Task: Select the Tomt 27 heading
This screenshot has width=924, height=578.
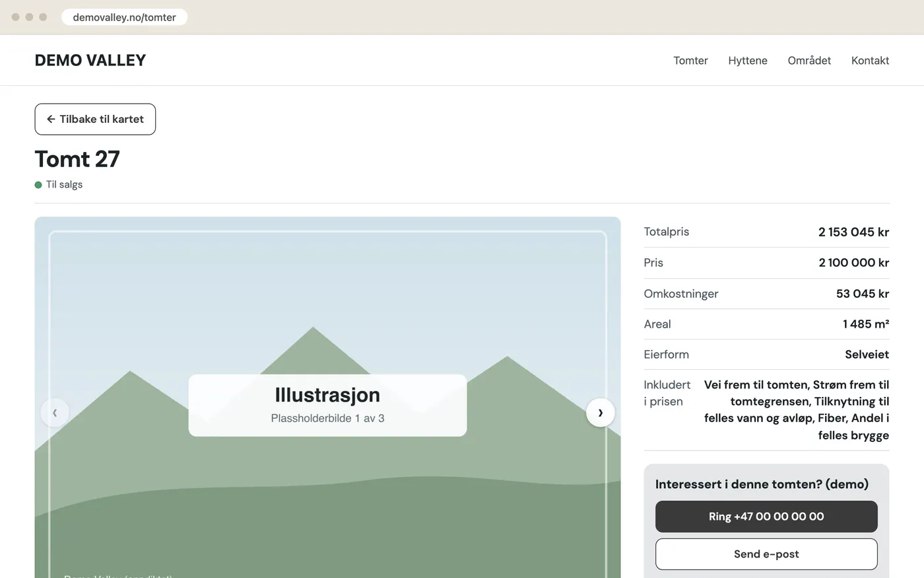Action: pos(77,159)
